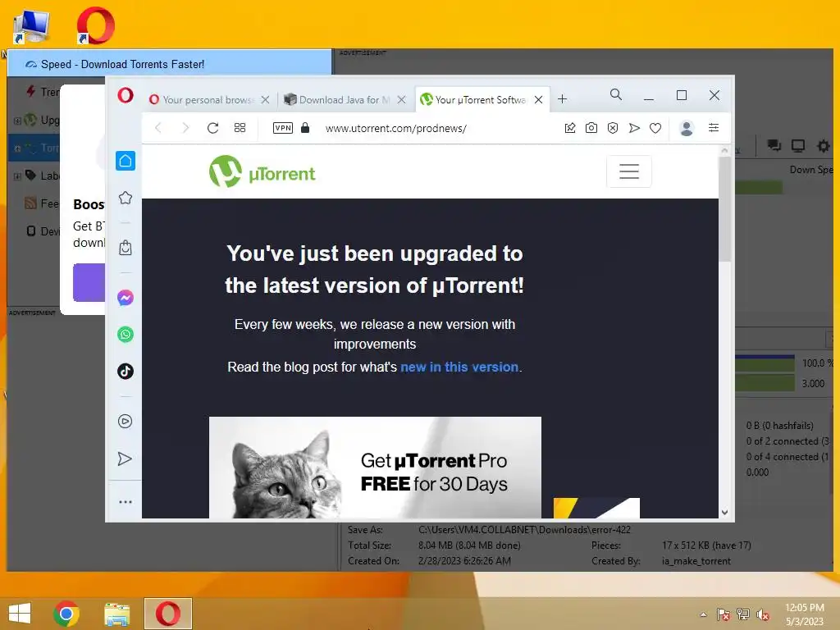Click the Opera sidebar Home icon
This screenshot has width=840, height=630.
(126, 161)
